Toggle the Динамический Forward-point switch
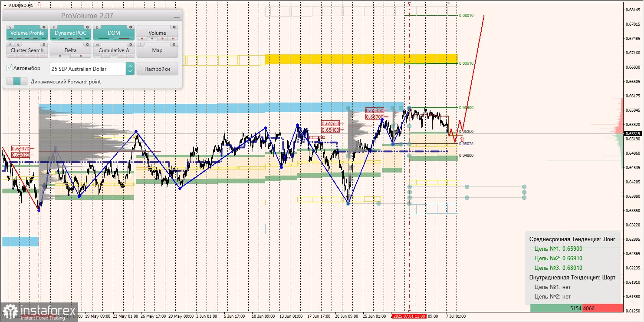 pyautogui.click(x=17, y=81)
